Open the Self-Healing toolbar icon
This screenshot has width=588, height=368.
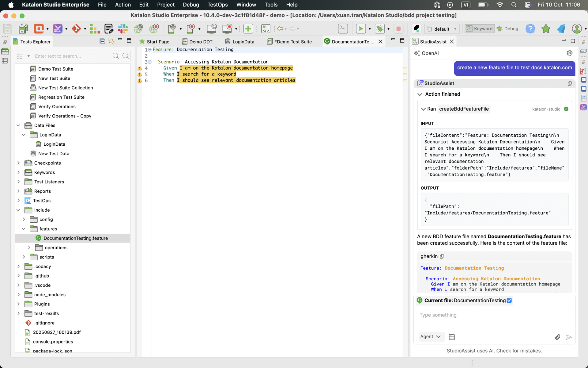(x=58, y=29)
